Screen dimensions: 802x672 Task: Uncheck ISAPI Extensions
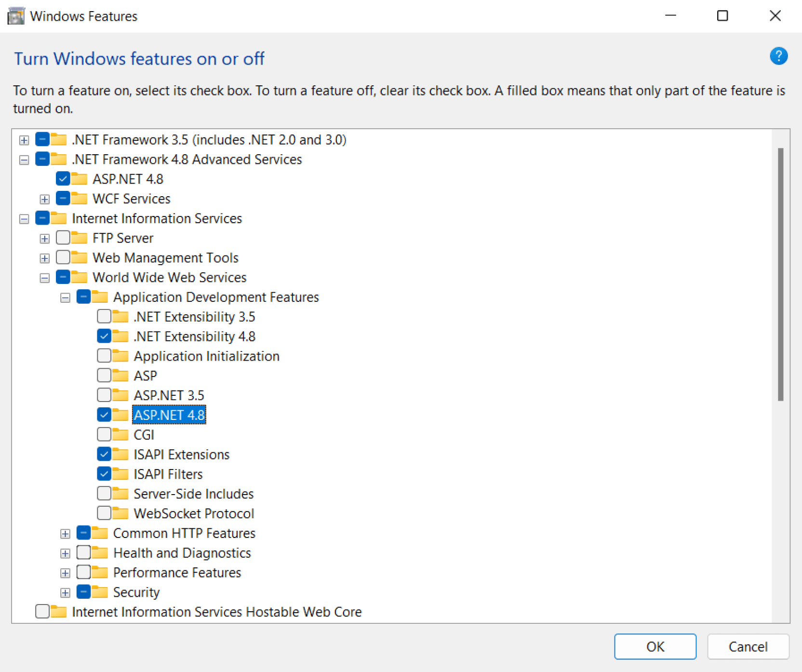tap(104, 454)
